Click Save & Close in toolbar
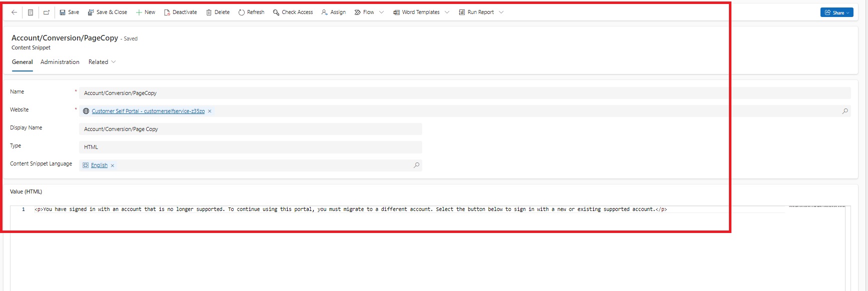Screen dimensions: 868x291 tap(107, 12)
